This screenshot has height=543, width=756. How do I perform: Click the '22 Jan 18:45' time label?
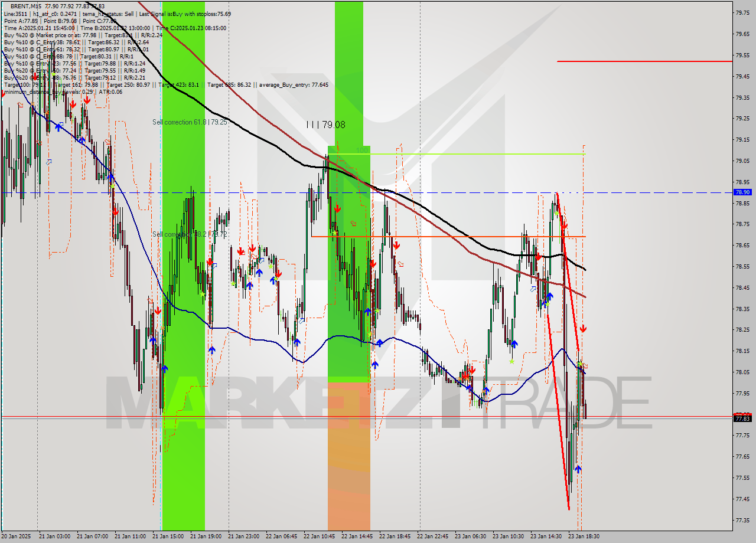tap(395, 537)
